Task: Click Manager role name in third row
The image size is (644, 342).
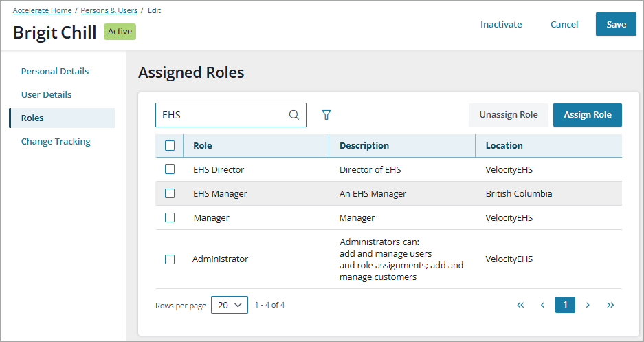Action: point(212,218)
